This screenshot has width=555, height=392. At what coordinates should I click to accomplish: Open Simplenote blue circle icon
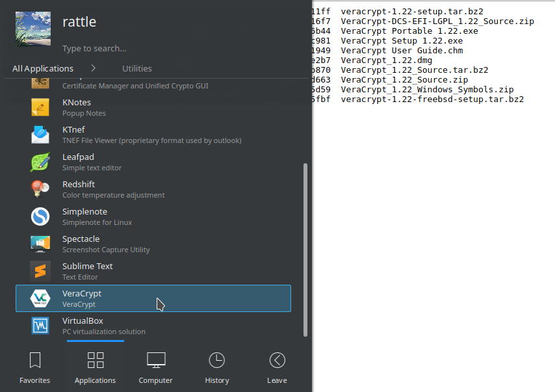coord(40,216)
